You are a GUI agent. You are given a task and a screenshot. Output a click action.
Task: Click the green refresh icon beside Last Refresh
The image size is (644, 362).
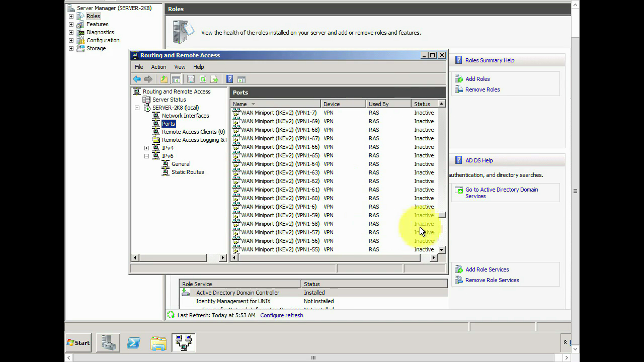pos(171,315)
